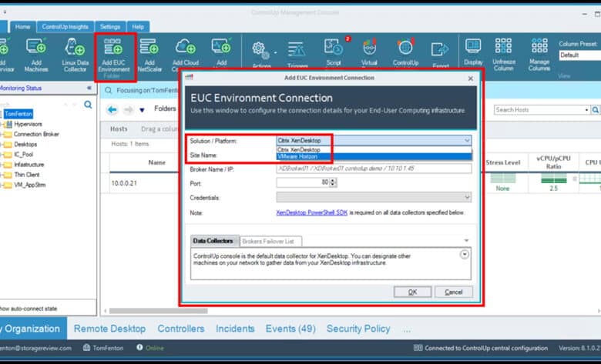Click the Search Hosts magnifier icon

[596, 110]
